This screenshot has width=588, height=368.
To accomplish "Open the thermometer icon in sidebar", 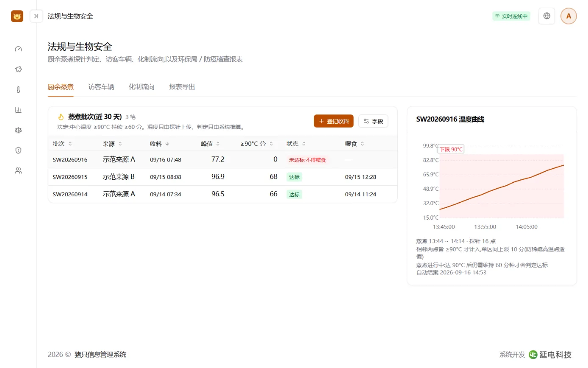I will coord(18,89).
